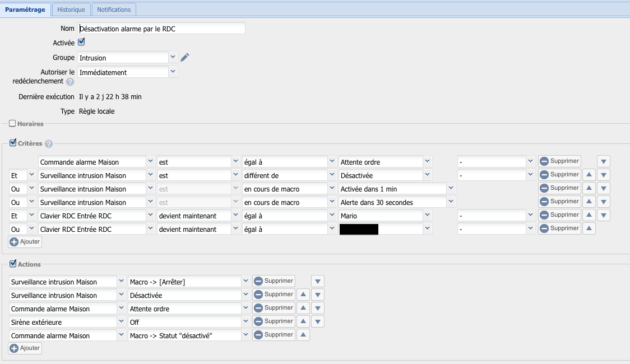Move the Mario criterion row up
The height and width of the screenshot is (364, 630).
click(x=589, y=215)
